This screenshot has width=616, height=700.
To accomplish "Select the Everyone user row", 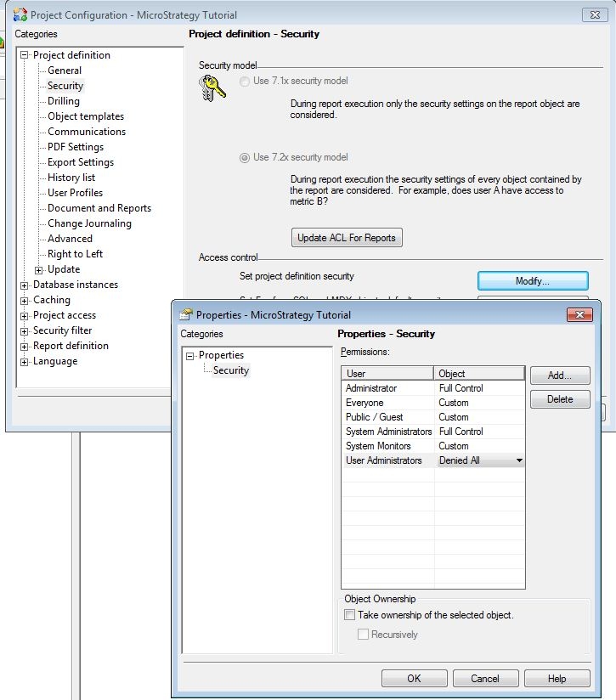I will pyautogui.click(x=365, y=403).
